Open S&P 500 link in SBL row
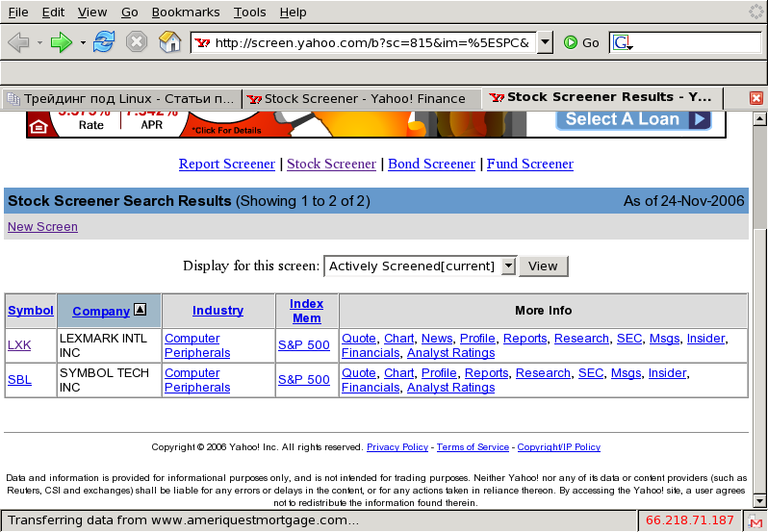The height and width of the screenshot is (532, 768). point(304,380)
